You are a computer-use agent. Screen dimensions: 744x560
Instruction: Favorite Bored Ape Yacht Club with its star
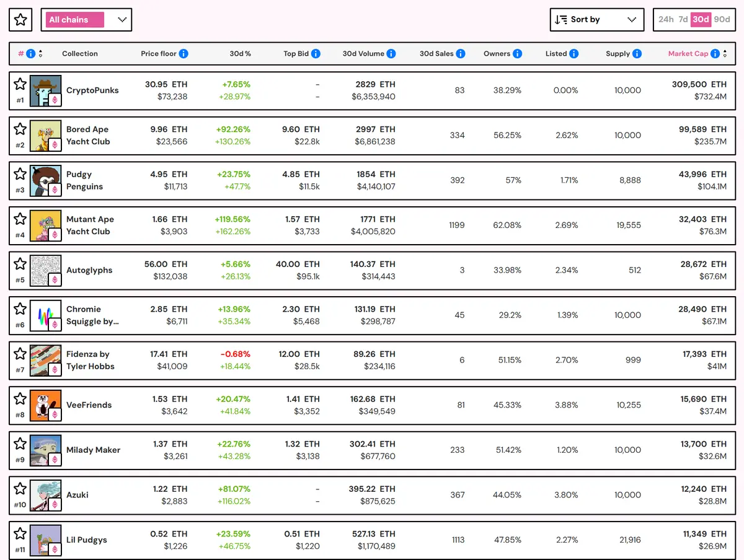pos(20,129)
